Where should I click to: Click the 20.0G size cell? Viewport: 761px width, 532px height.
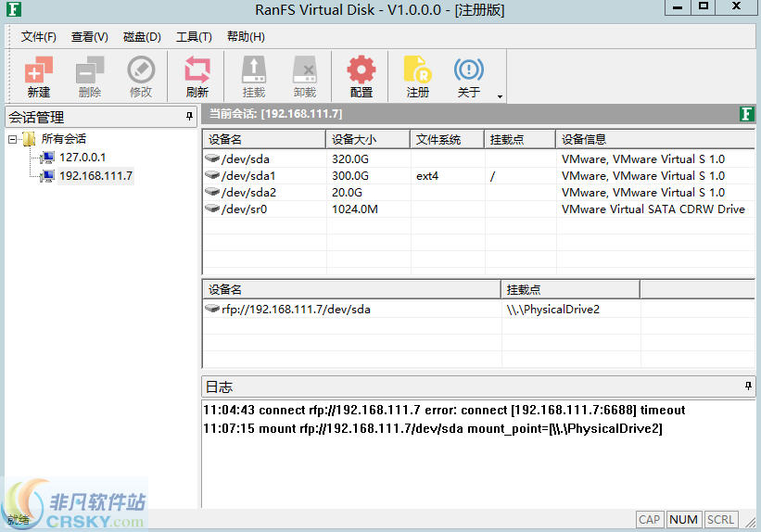click(x=347, y=192)
